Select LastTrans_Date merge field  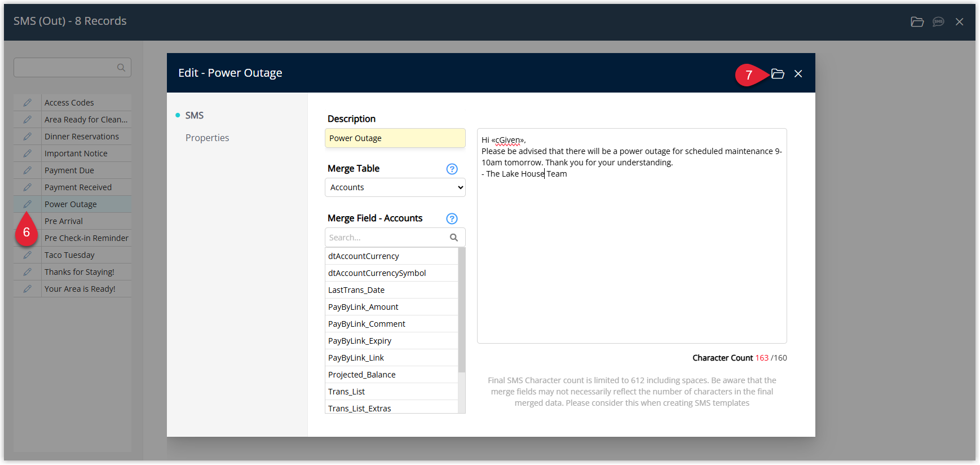tap(391, 290)
